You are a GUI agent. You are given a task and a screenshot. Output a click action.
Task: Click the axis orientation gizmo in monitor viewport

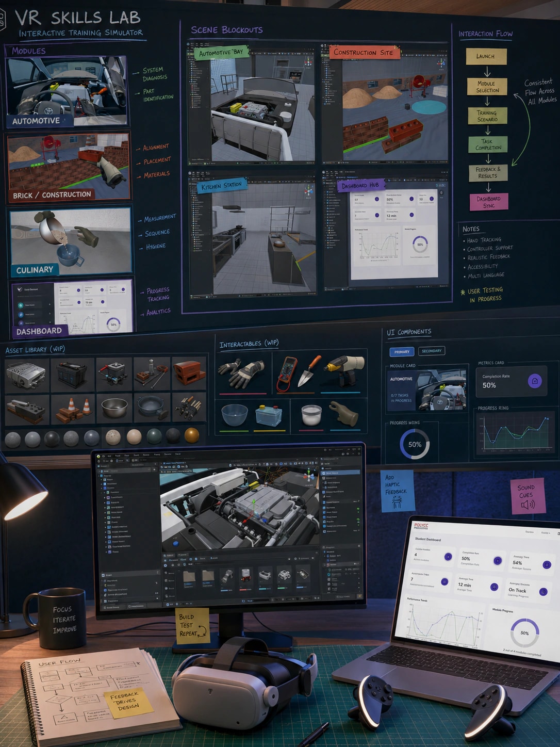(309, 476)
